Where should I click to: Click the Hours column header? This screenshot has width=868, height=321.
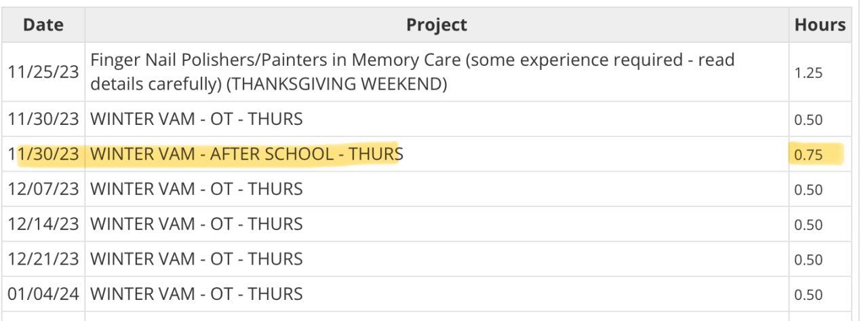[821, 25]
